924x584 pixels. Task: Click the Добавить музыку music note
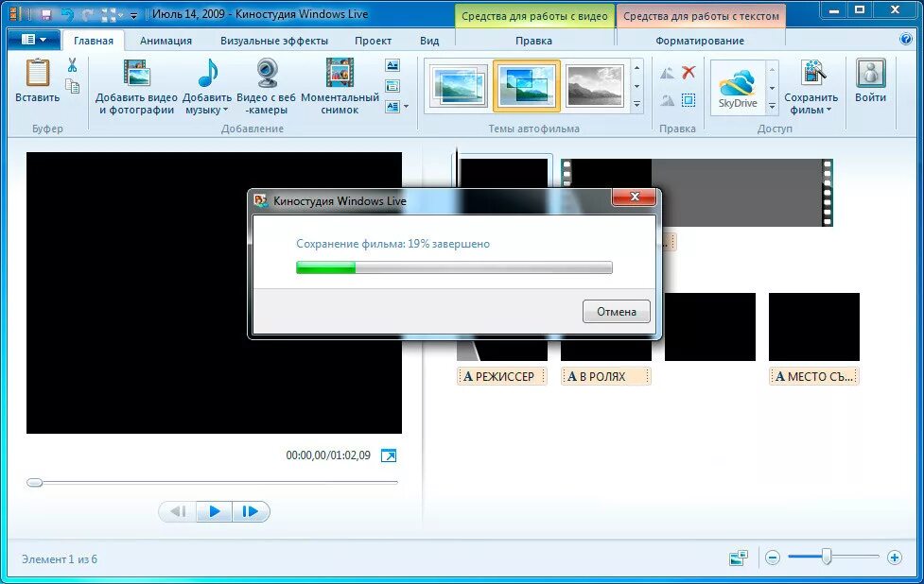[x=207, y=73]
